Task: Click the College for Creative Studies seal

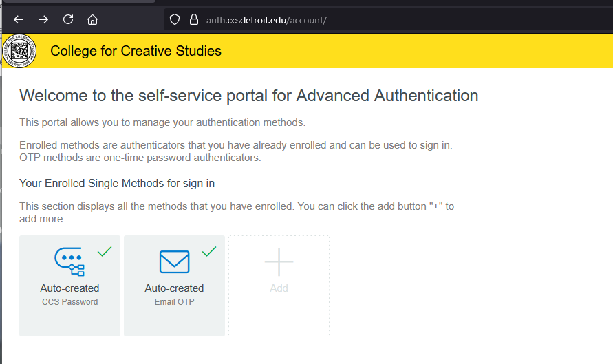Action: [19, 52]
